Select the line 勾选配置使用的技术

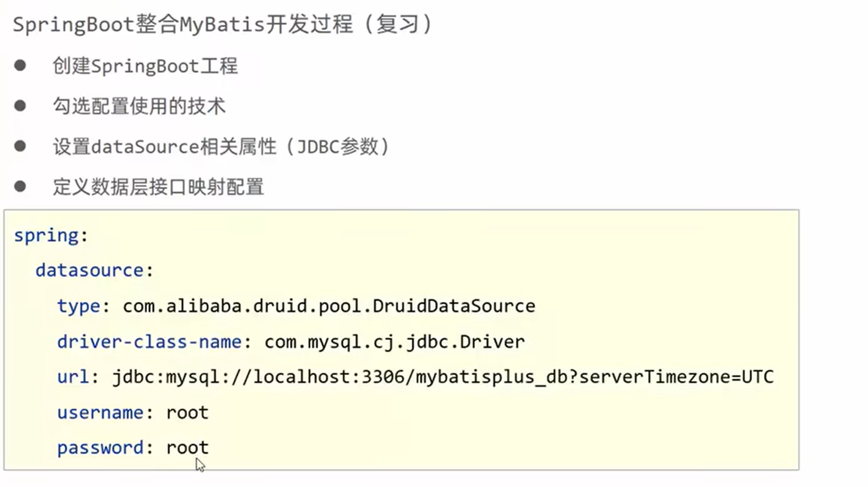139,106
